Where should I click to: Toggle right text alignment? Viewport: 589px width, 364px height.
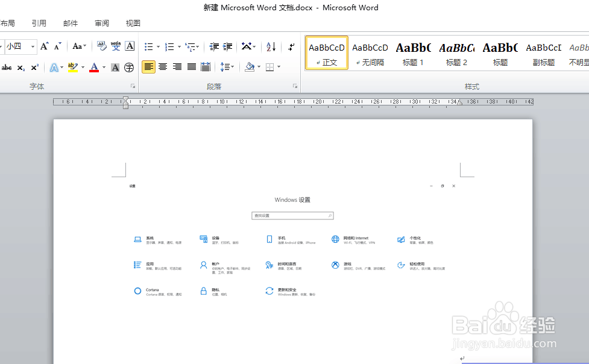pyautogui.click(x=177, y=67)
